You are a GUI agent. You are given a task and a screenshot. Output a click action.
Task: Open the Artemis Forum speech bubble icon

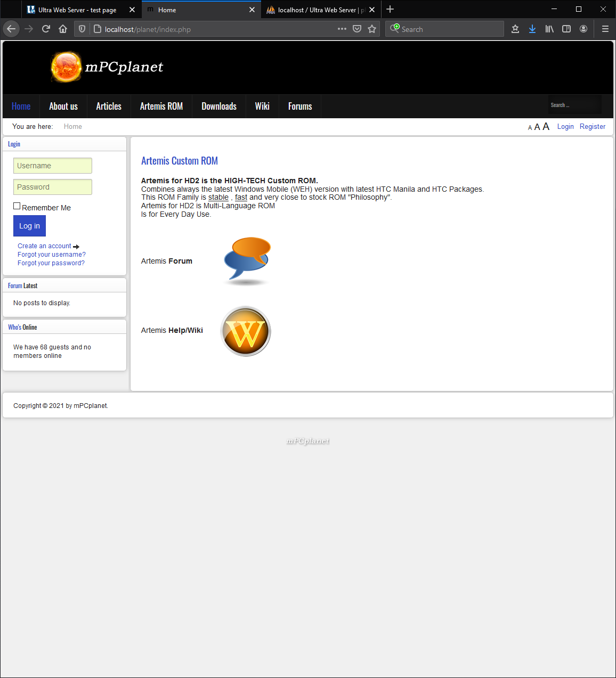click(247, 261)
